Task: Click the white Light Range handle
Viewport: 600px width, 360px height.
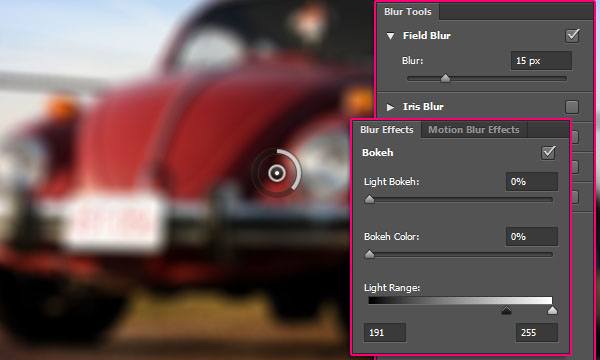Action: coord(552,310)
